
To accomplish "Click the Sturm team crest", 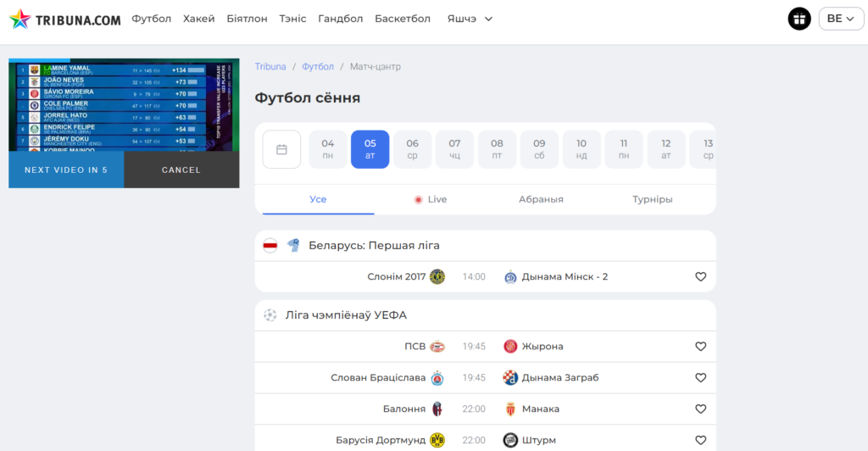I will point(510,441).
